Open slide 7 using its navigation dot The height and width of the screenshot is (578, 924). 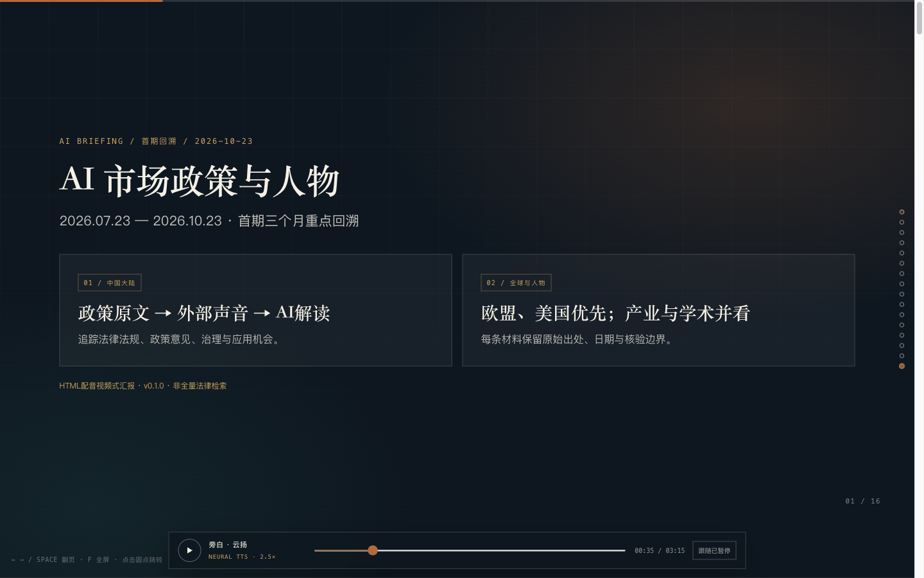[902, 274]
